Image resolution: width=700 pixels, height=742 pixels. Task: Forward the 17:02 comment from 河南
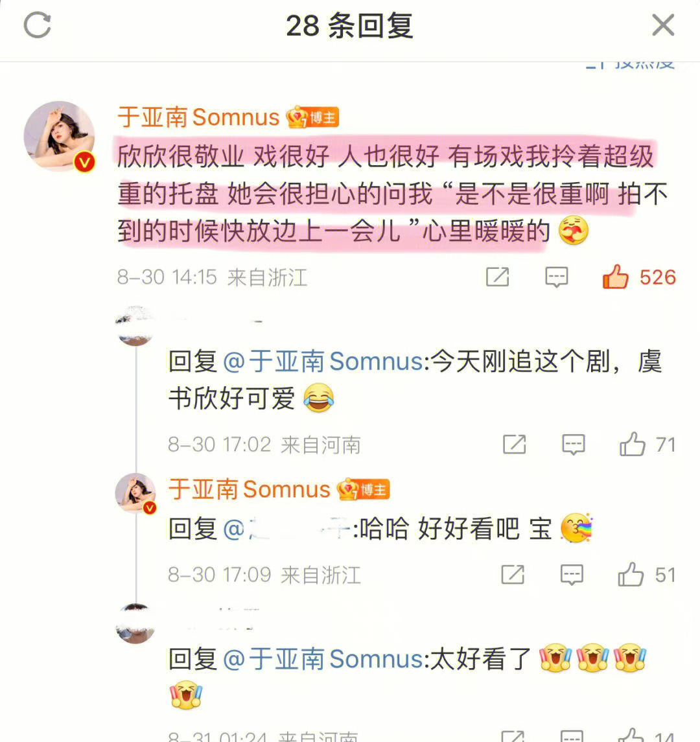[x=515, y=445]
